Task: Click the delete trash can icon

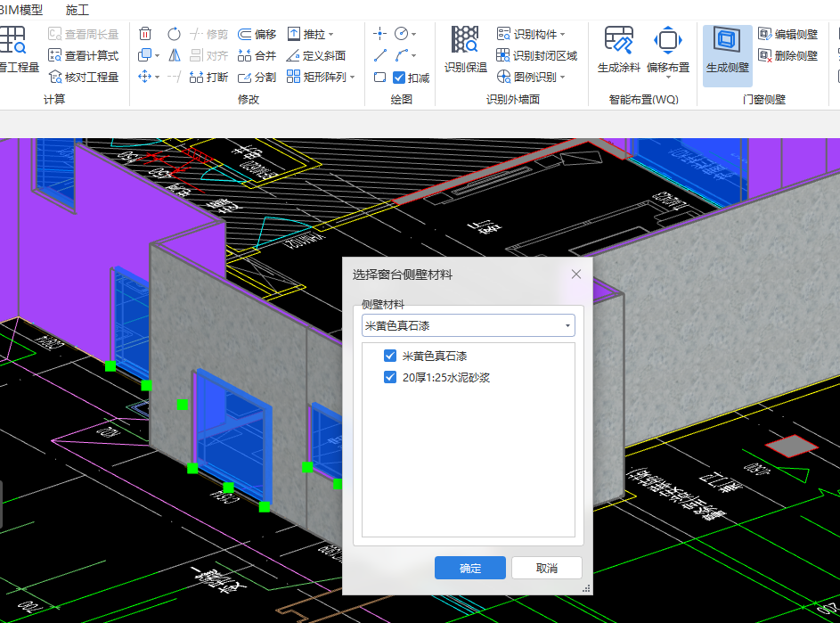Action: (145, 34)
